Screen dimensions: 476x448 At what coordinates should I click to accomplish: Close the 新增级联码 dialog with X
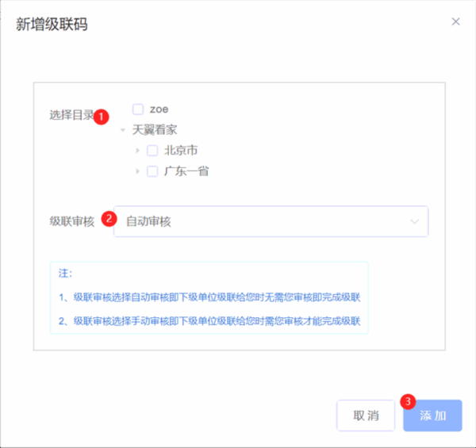[455, 21]
